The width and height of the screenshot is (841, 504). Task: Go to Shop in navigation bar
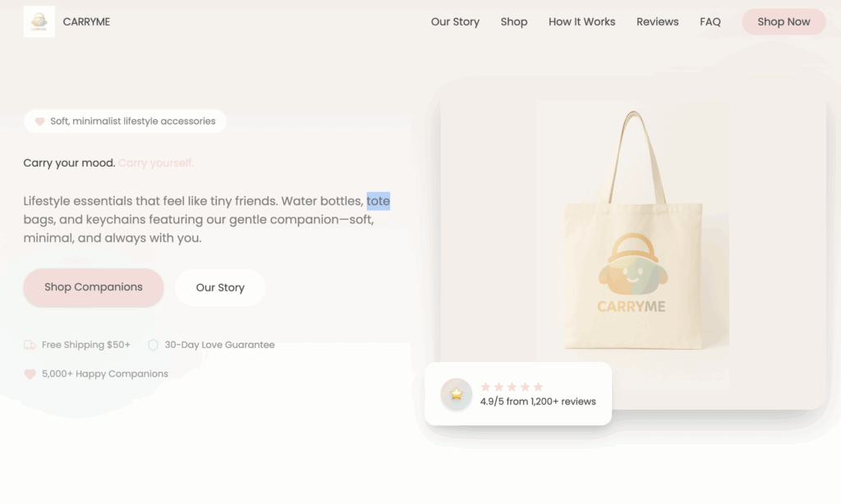click(x=514, y=22)
